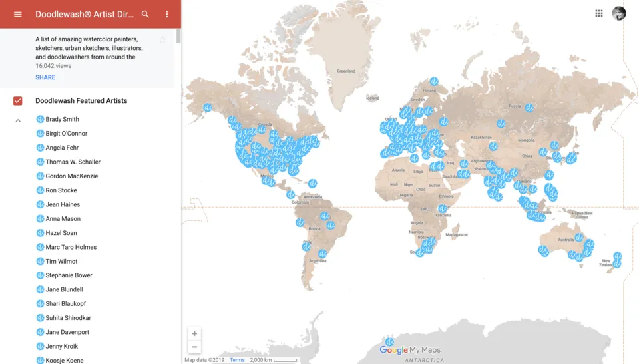Select Angela Fehr in the list
This screenshot has height=364, width=639.
[62, 148]
